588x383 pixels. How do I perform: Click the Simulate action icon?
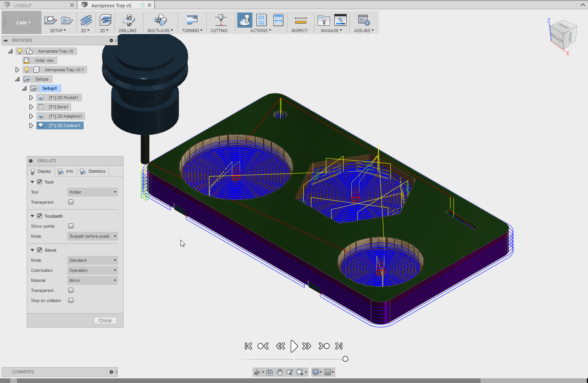pyautogui.click(x=245, y=20)
